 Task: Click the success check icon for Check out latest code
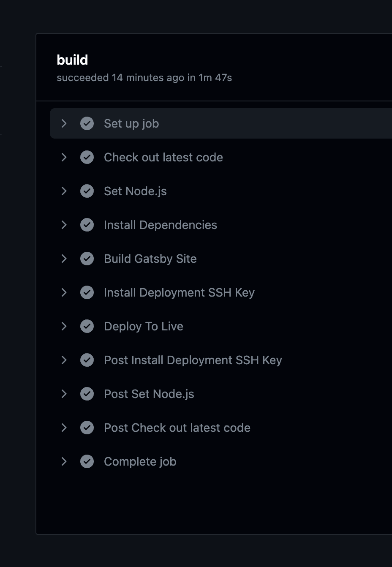(x=87, y=157)
